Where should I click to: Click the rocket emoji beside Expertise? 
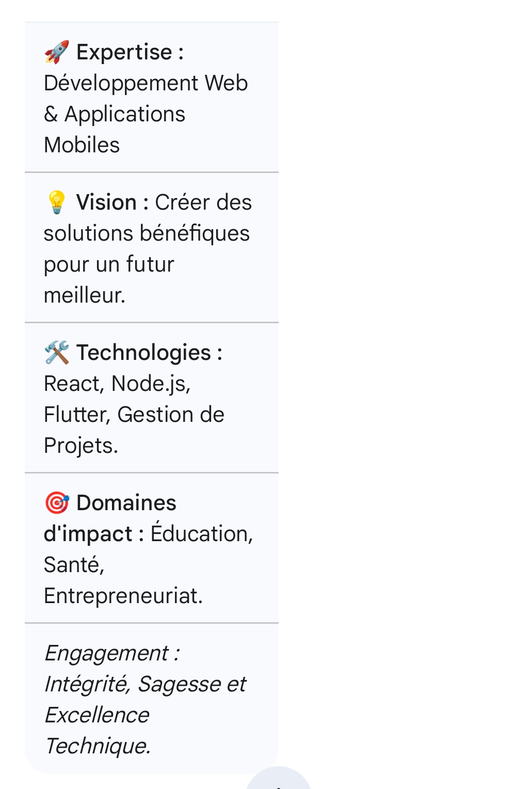pyautogui.click(x=57, y=52)
